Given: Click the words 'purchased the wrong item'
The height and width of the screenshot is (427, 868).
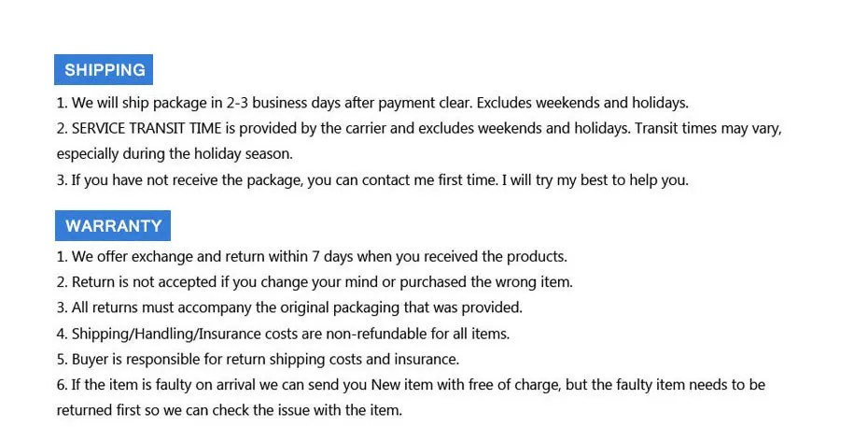Looking at the screenshot, I should click(x=486, y=282).
